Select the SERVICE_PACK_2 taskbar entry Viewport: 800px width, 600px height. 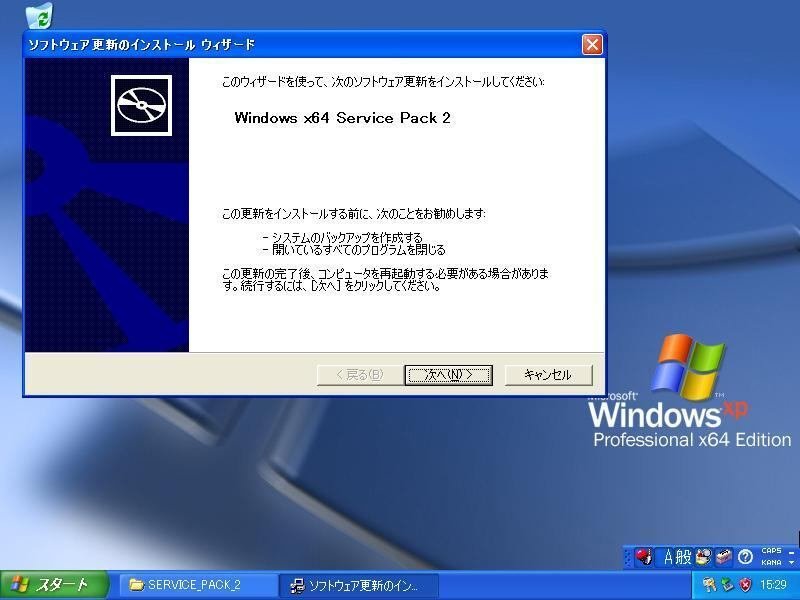coord(190,584)
